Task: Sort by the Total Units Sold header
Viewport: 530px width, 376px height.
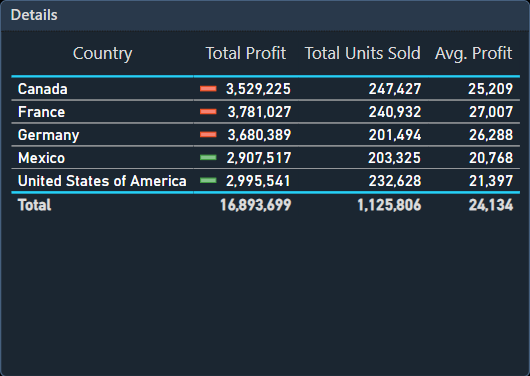Action: [363, 53]
